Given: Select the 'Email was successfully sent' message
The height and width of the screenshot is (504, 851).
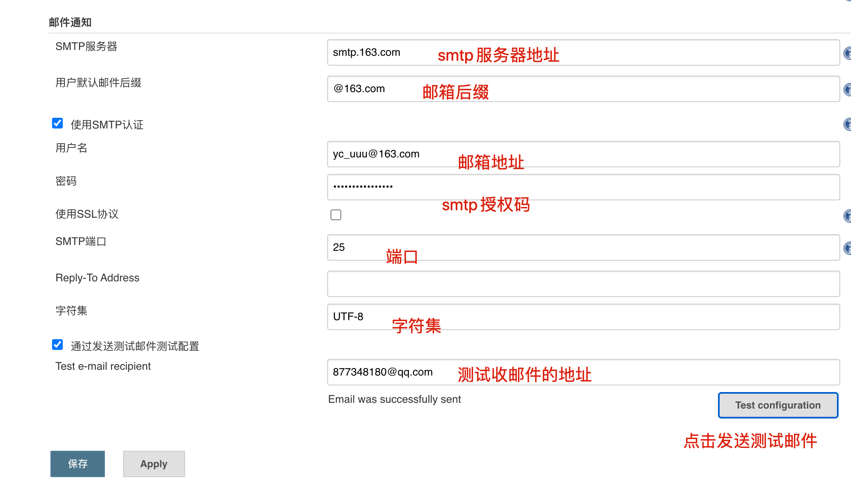Looking at the screenshot, I should coord(395,399).
